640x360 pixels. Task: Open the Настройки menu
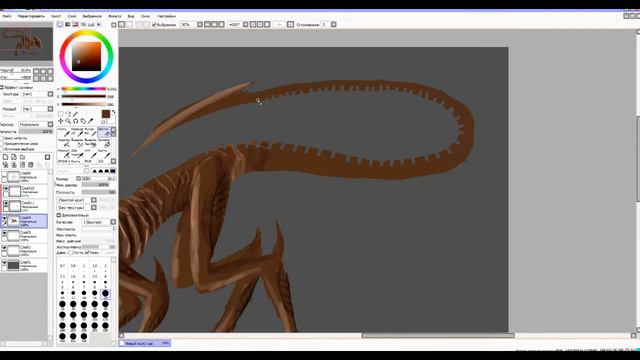coord(167,16)
